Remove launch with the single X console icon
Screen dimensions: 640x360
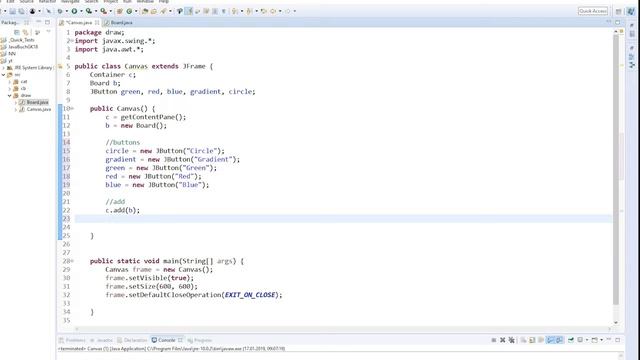pyautogui.click(x=502, y=340)
